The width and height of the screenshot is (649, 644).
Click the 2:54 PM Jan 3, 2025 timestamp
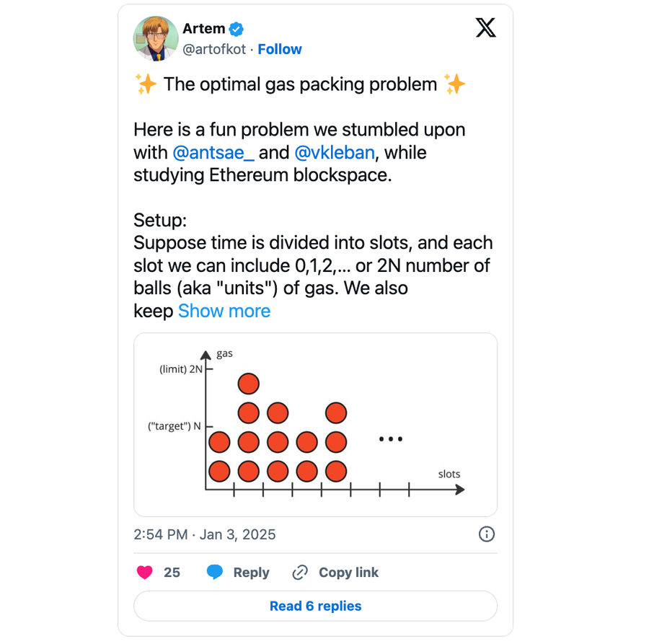tap(205, 534)
